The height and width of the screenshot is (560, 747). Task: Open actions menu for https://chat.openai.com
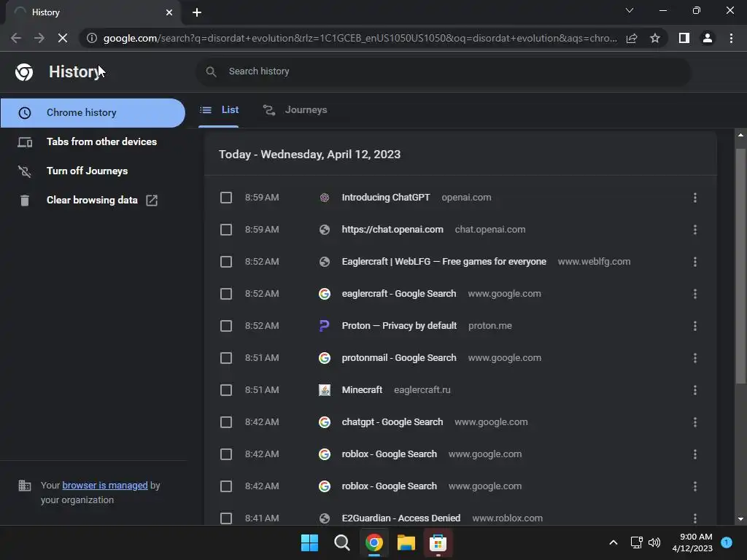695,230
